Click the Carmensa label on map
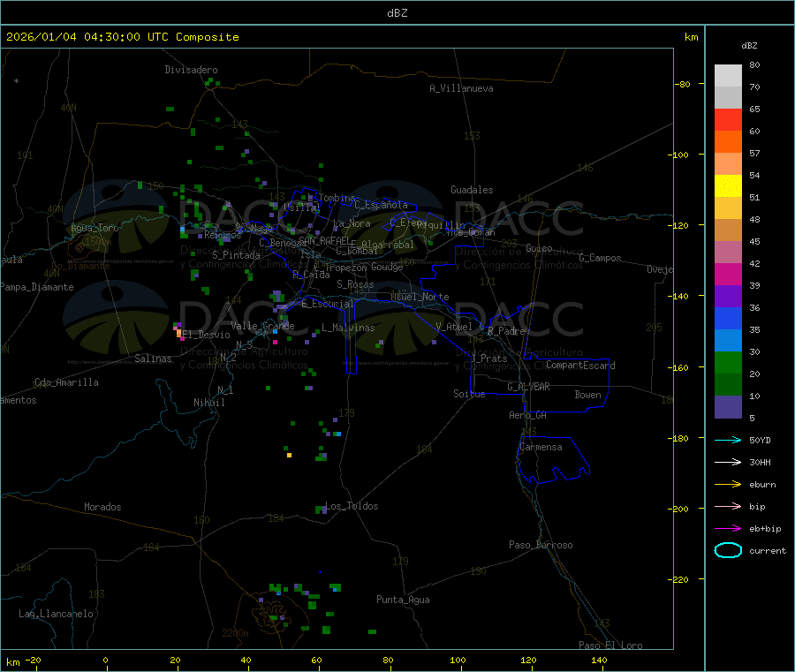 click(x=541, y=447)
